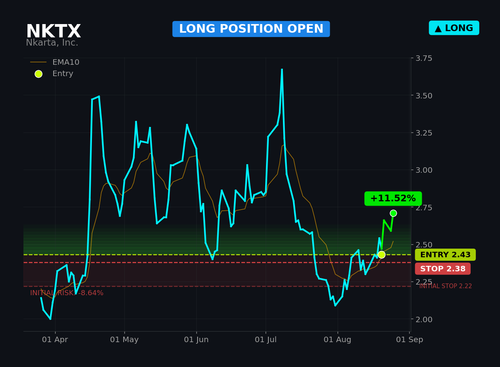
Task: Click the green current price marker dot
Action: 393,213
